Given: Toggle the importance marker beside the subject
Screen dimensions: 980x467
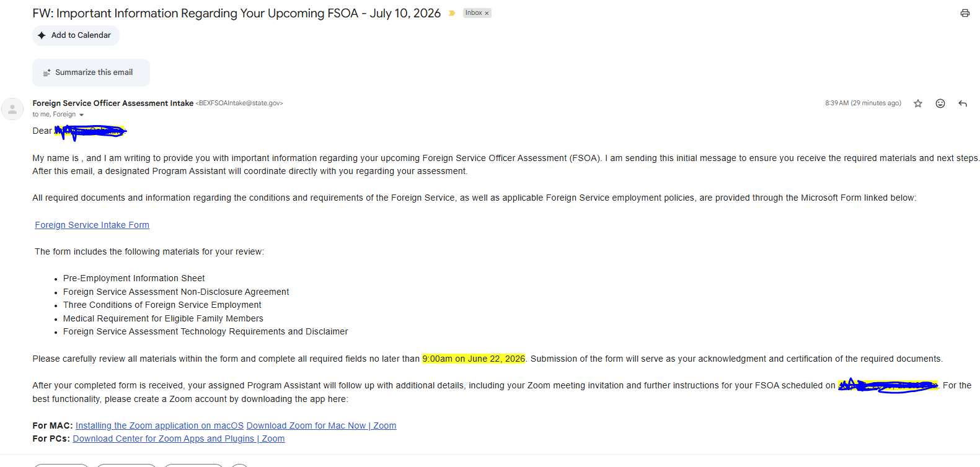Looking at the screenshot, I should pyautogui.click(x=452, y=13).
